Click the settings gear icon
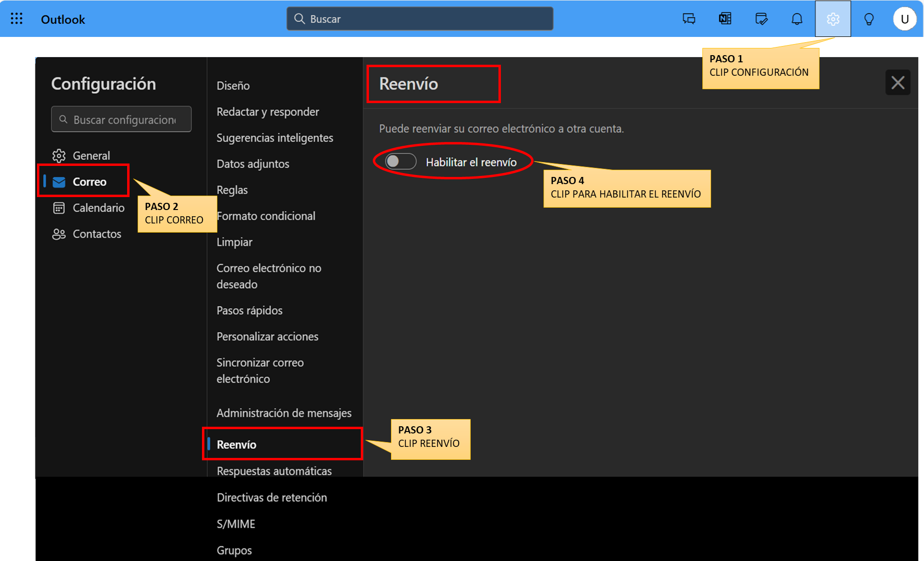Screen dimensions: 924x561 pyautogui.click(x=833, y=19)
